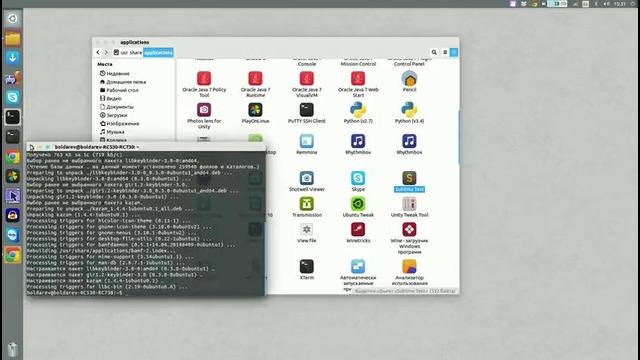The image size is (640, 360).
Task: Click the highlighted Sublime Text icon
Action: (x=409, y=178)
